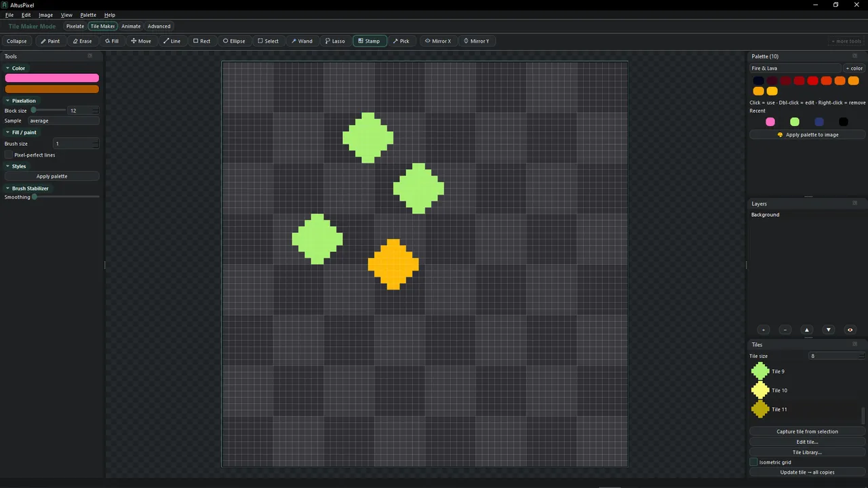868x488 pixels.
Task: Add a new layer with plus button
Action: tap(764, 330)
